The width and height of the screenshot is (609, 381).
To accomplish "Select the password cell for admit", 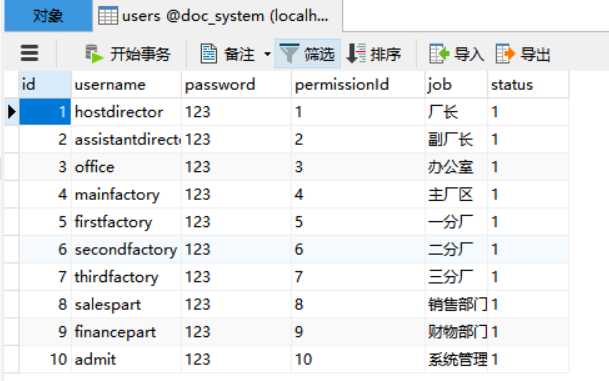I will [x=236, y=359].
